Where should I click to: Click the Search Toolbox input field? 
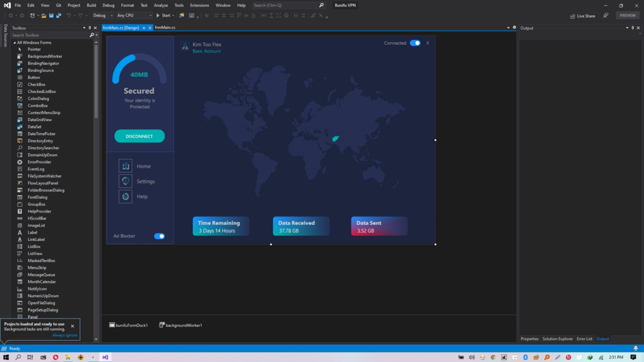pos(49,35)
